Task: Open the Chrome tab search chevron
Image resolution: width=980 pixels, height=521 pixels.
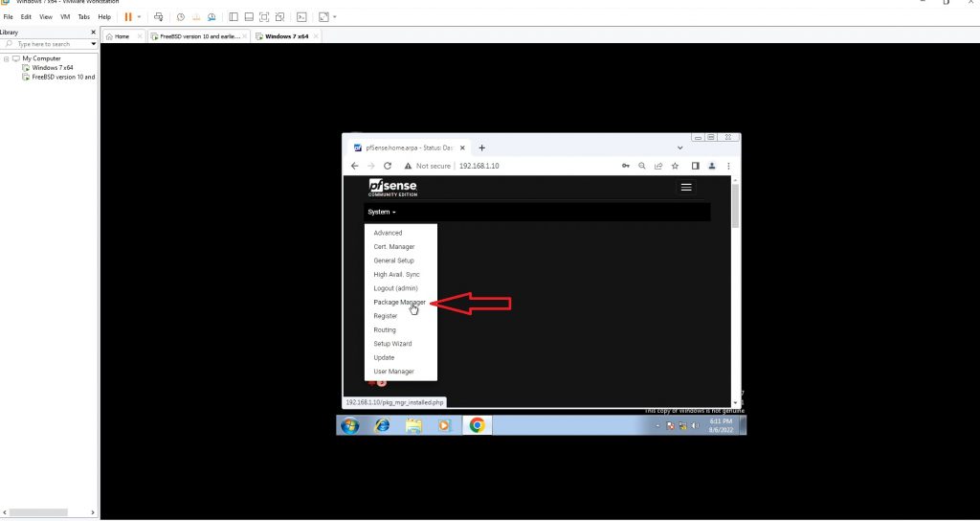Action: pos(679,147)
